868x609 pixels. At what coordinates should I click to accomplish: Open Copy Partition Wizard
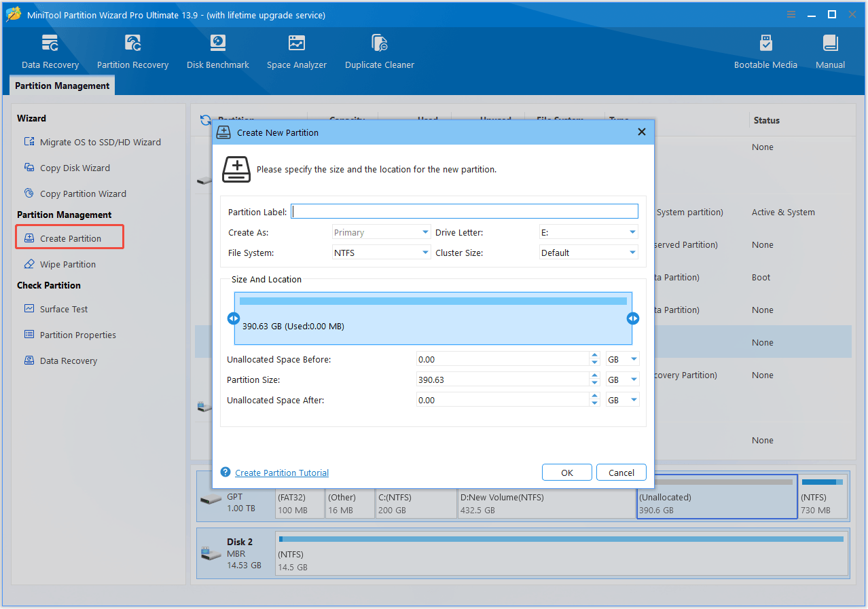(75, 193)
